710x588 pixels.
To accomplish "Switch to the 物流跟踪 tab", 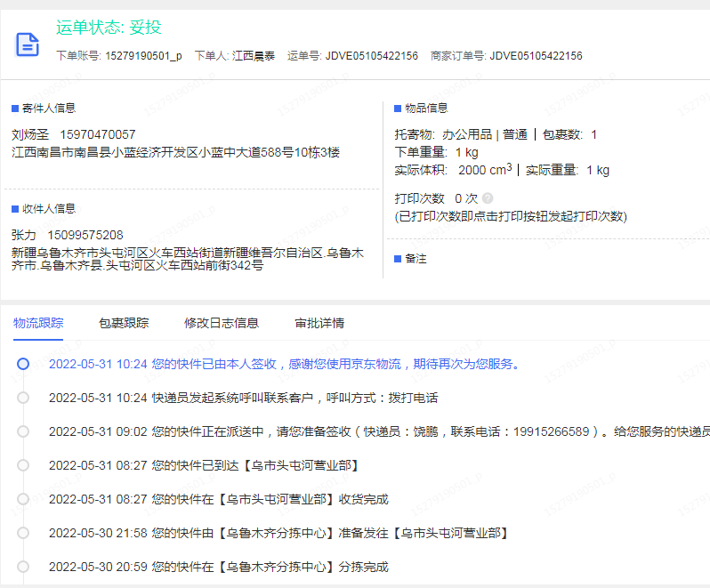I will coord(38,323).
